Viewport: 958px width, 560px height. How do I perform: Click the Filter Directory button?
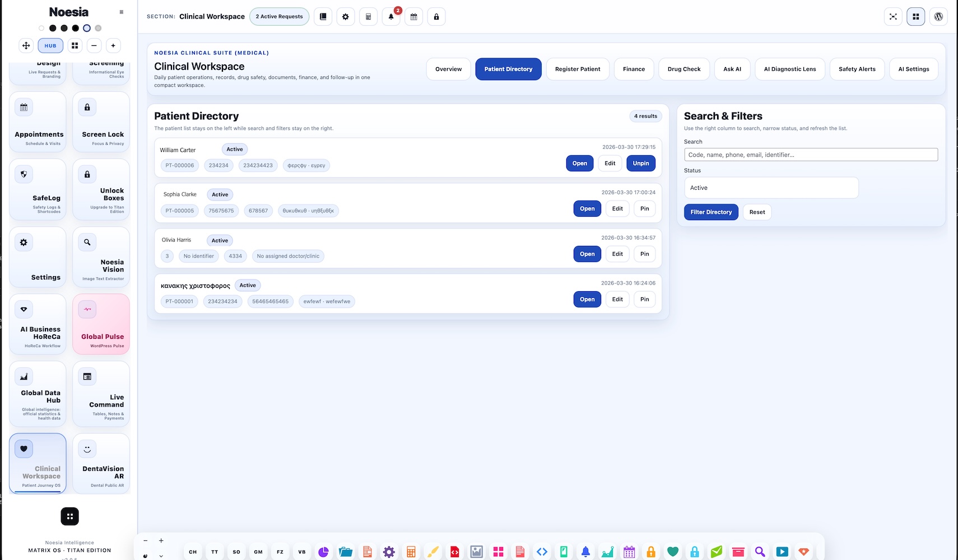click(x=711, y=212)
